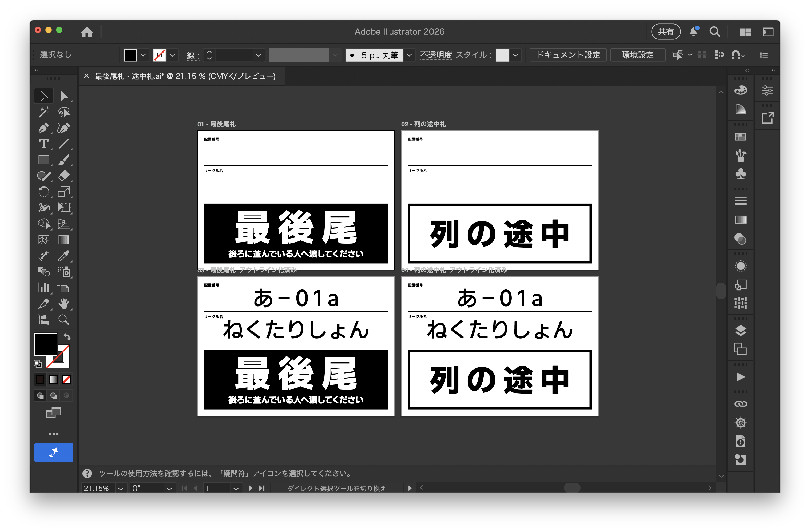Click the ドキュメント設定 button

(x=568, y=55)
